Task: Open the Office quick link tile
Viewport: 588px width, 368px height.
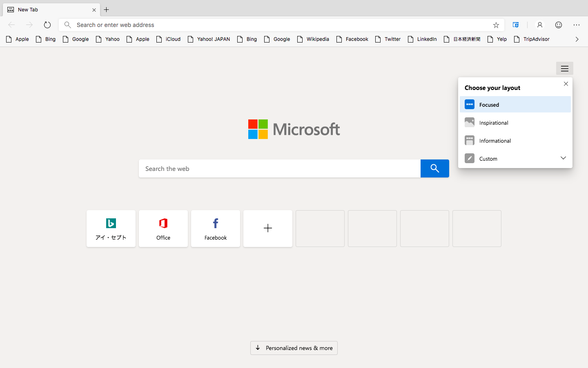Action: click(163, 229)
